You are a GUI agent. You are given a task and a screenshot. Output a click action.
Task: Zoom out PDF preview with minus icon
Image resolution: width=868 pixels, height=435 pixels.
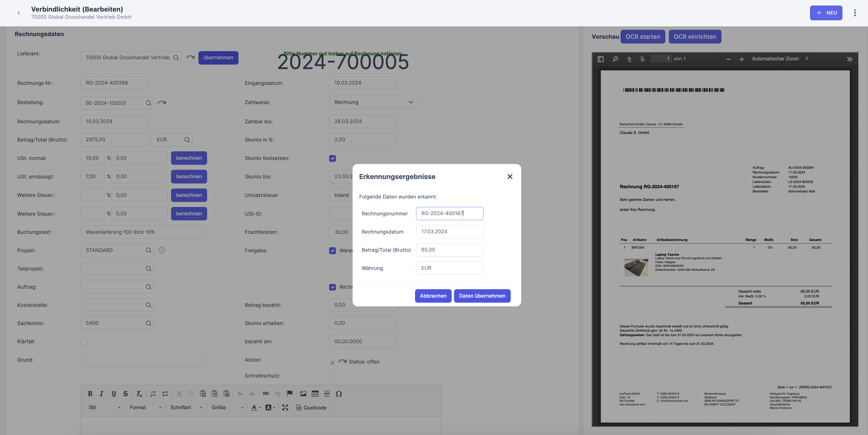click(728, 59)
